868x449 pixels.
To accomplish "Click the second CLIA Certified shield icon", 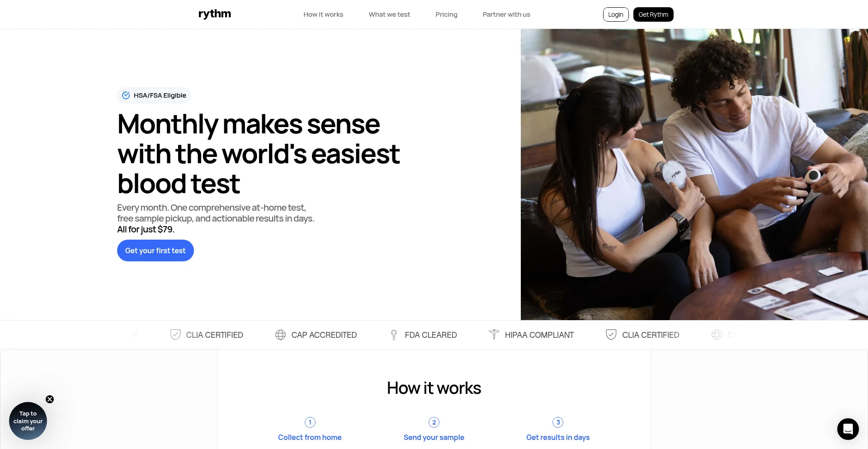I will tap(611, 335).
